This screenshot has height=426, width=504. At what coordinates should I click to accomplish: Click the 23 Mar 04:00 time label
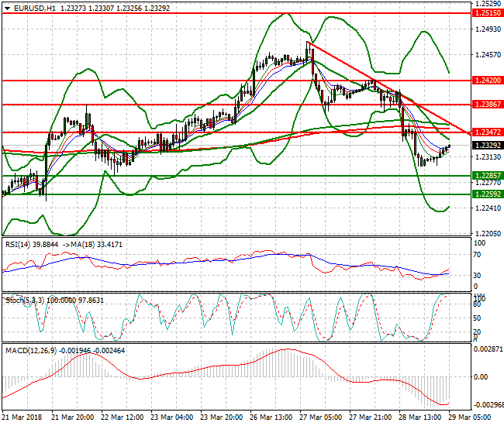coord(171,417)
